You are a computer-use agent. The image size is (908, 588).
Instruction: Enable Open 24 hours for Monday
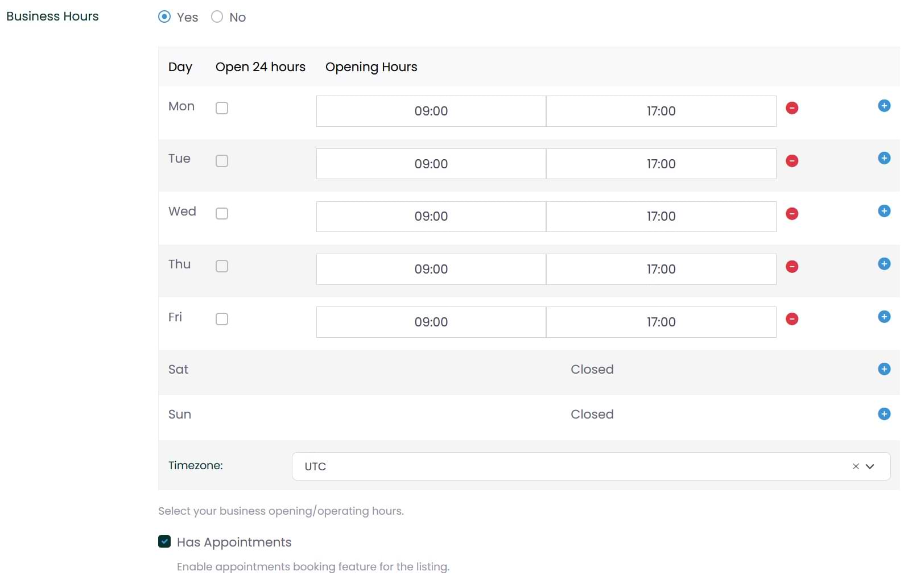(222, 108)
